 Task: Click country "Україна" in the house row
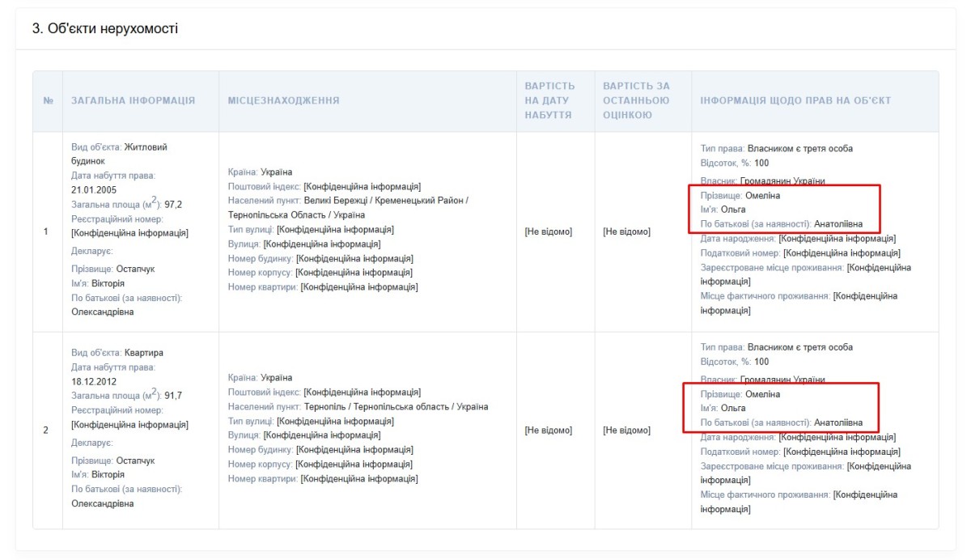coord(276,172)
